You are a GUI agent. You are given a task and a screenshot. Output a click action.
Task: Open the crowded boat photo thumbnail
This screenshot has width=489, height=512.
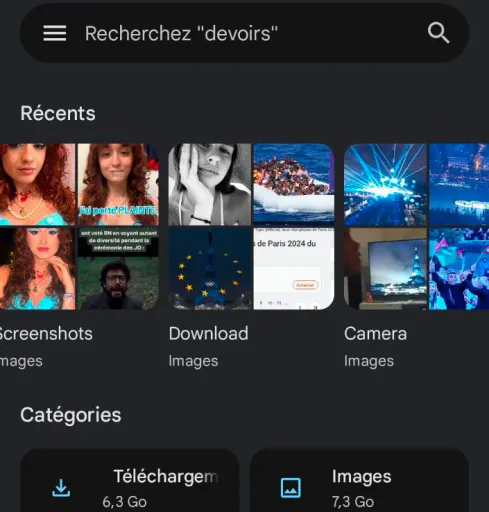294,185
